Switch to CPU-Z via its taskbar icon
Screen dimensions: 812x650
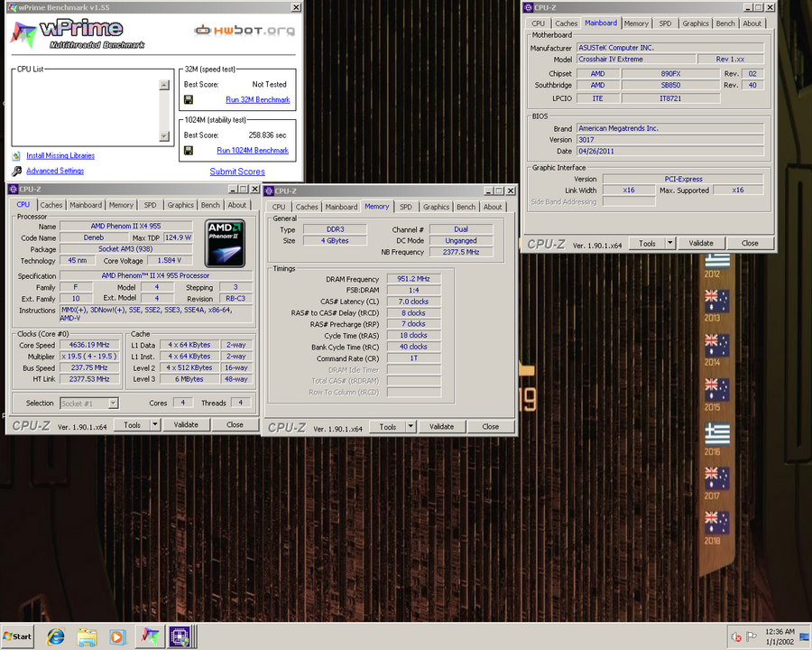tap(180, 636)
